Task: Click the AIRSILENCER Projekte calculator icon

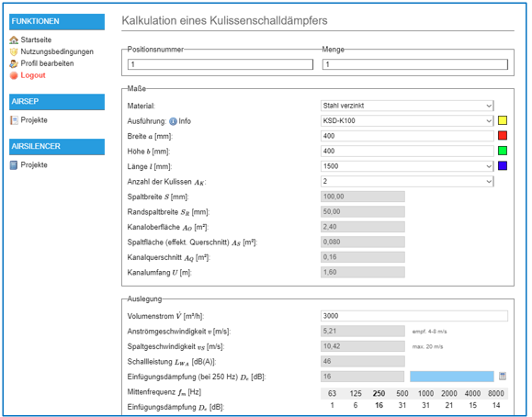Action: (x=14, y=165)
